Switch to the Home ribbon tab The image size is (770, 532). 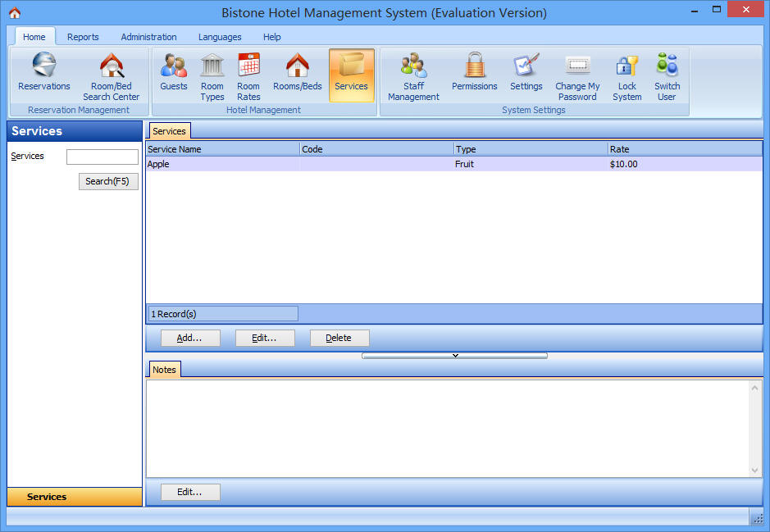point(34,37)
